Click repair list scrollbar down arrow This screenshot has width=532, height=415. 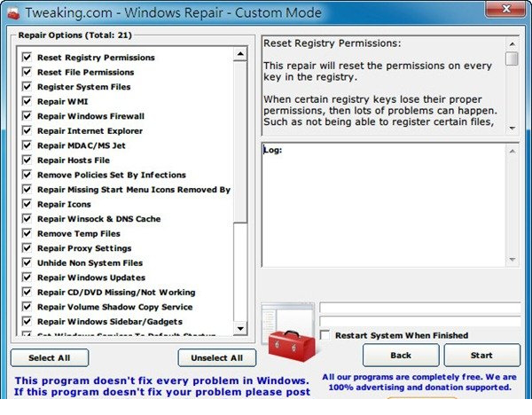click(x=240, y=328)
